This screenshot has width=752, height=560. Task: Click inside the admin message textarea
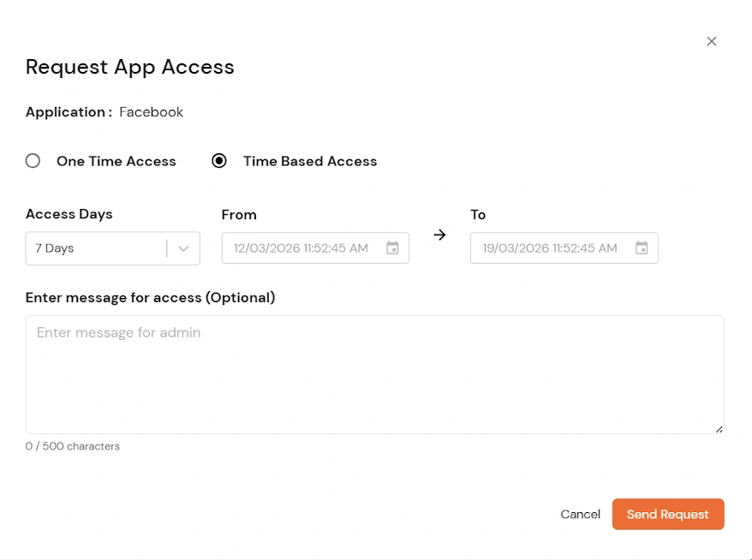point(374,374)
